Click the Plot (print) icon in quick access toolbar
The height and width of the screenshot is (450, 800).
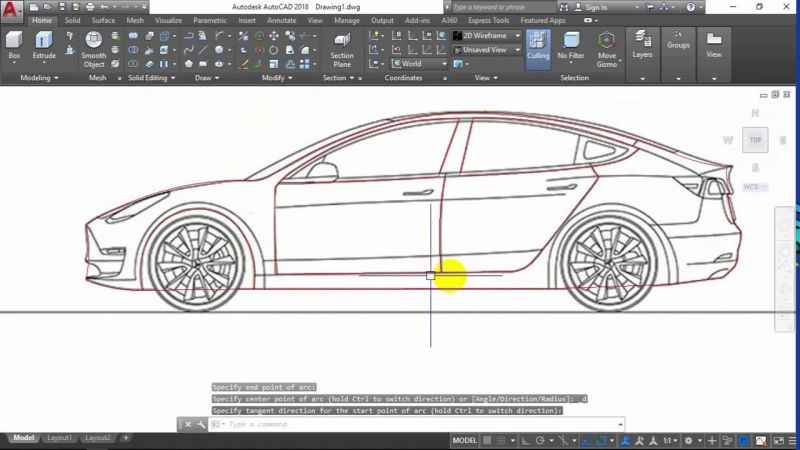90,7
